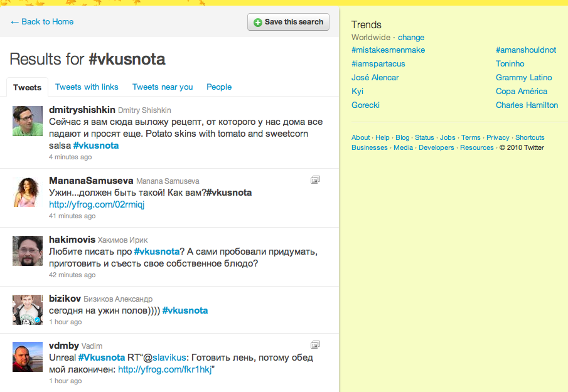Open bizikov's avatar image
This screenshot has width=568, height=392.
click(x=28, y=310)
